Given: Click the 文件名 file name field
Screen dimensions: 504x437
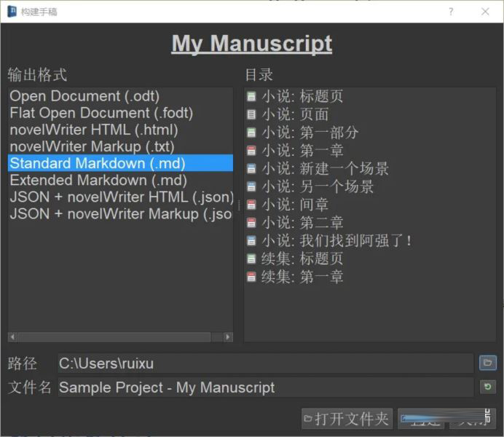Looking at the screenshot, I should 266,387.
